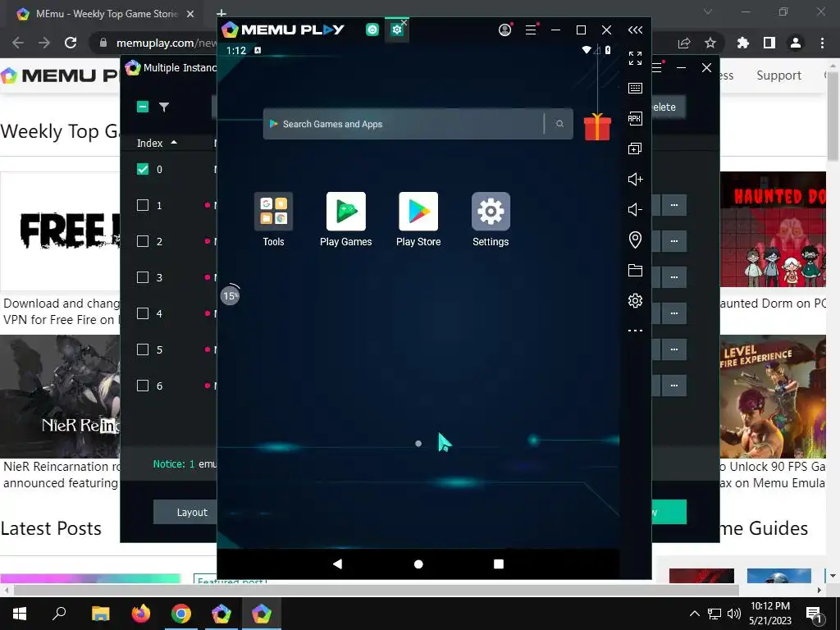Open more options for instance 6 row

(x=674, y=386)
